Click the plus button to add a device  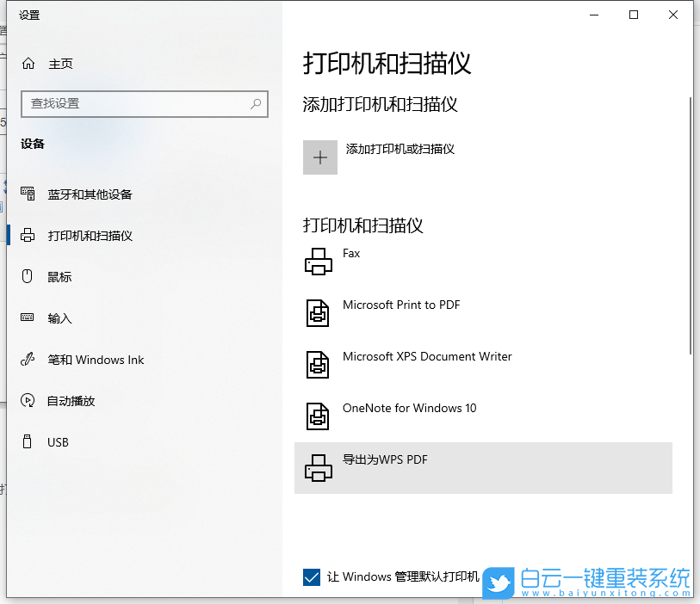319,157
